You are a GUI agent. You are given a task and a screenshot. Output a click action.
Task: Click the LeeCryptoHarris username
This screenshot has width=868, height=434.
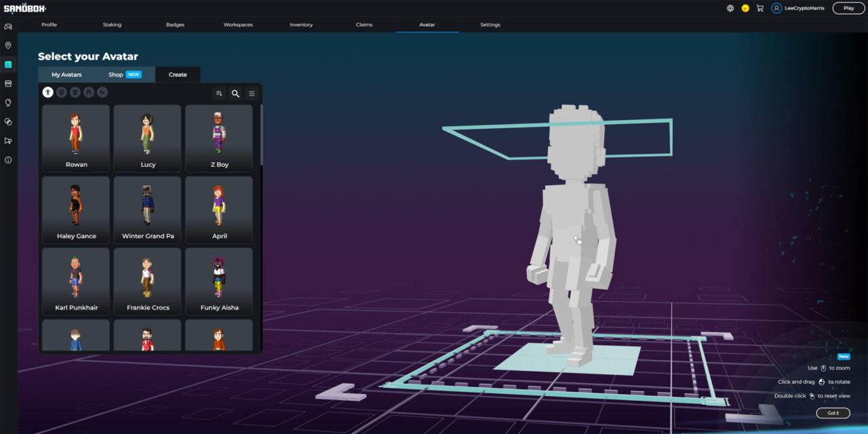804,8
